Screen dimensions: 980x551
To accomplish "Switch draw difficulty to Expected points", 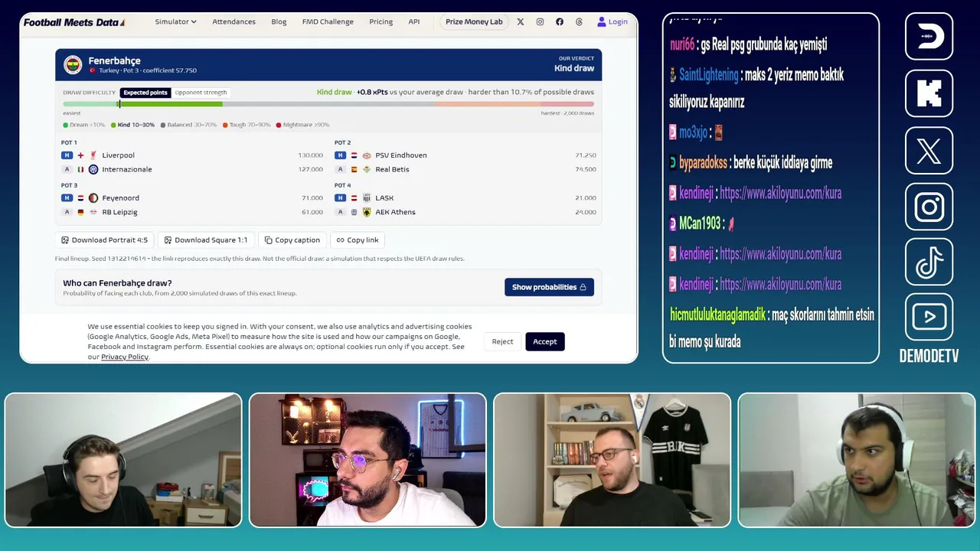I will coord(145,93).
